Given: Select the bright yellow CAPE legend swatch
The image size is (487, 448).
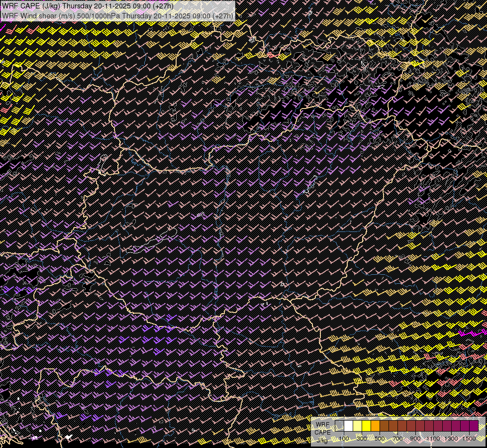Looking at the screenshot, I should point(367,426).
